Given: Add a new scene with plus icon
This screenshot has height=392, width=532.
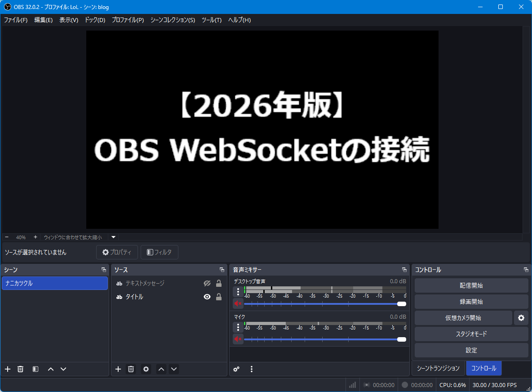Looking at the screenshot, I should 8,369.
